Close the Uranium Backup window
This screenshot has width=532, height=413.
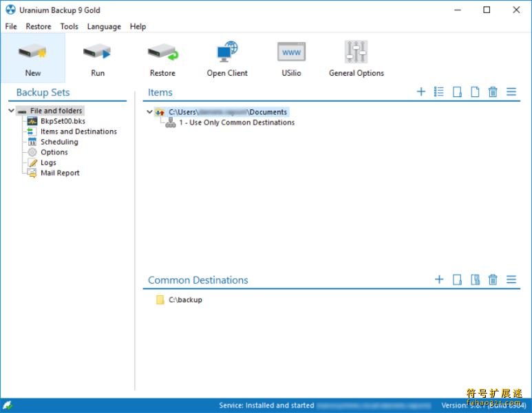click(516, 10)
